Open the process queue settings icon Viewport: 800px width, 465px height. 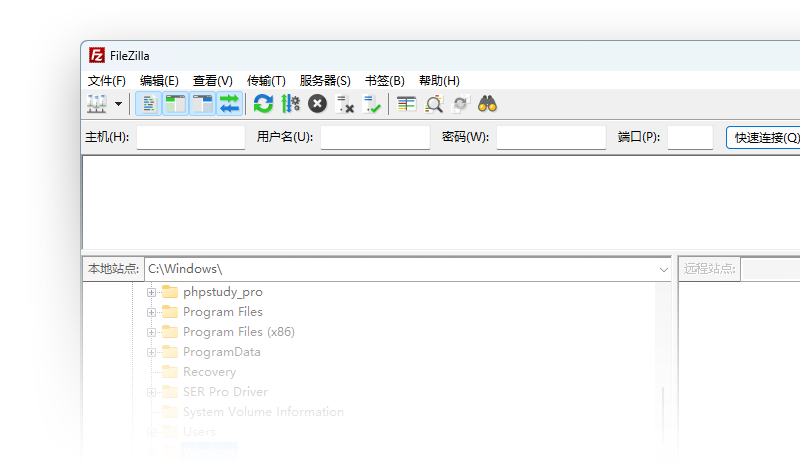click(x=290, y=104)
